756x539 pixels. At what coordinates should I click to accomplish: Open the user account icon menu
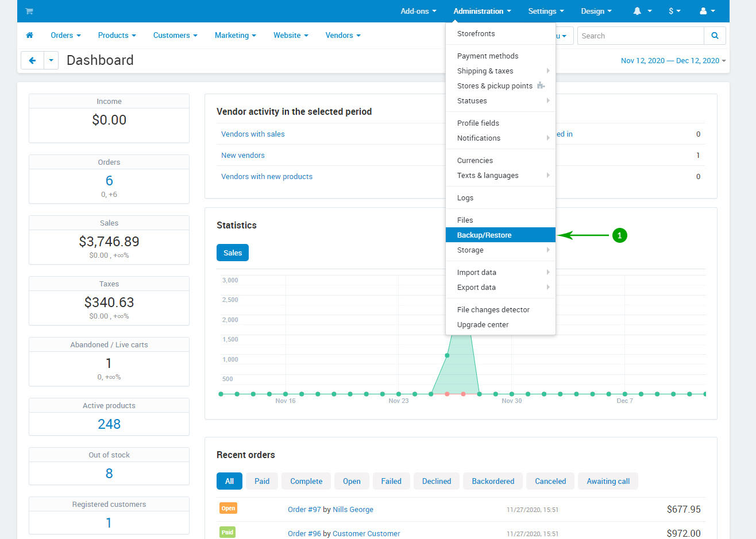pos(707,11)
